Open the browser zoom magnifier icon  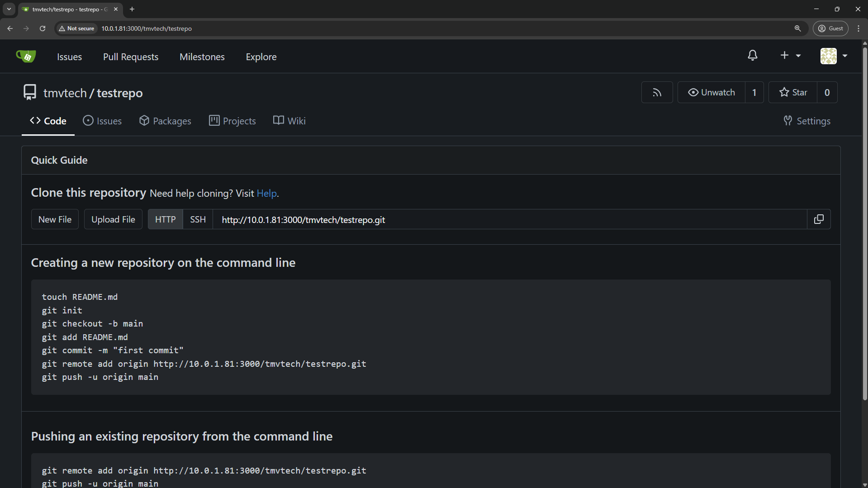click(797, 28)
